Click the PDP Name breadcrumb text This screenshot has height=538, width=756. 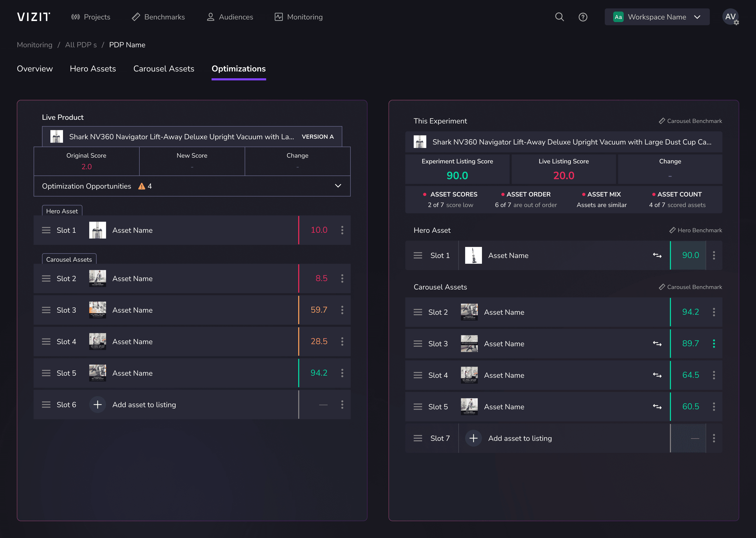(127, 45)
